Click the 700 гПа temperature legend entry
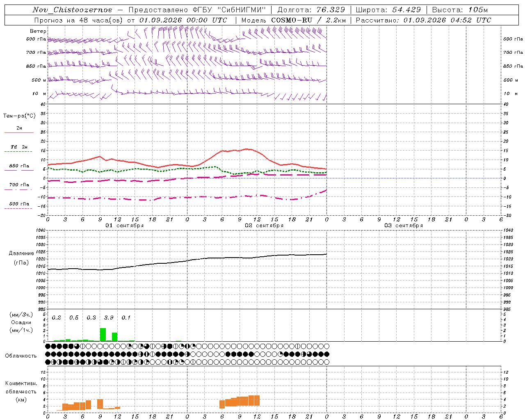 click(x=19, y=185)
